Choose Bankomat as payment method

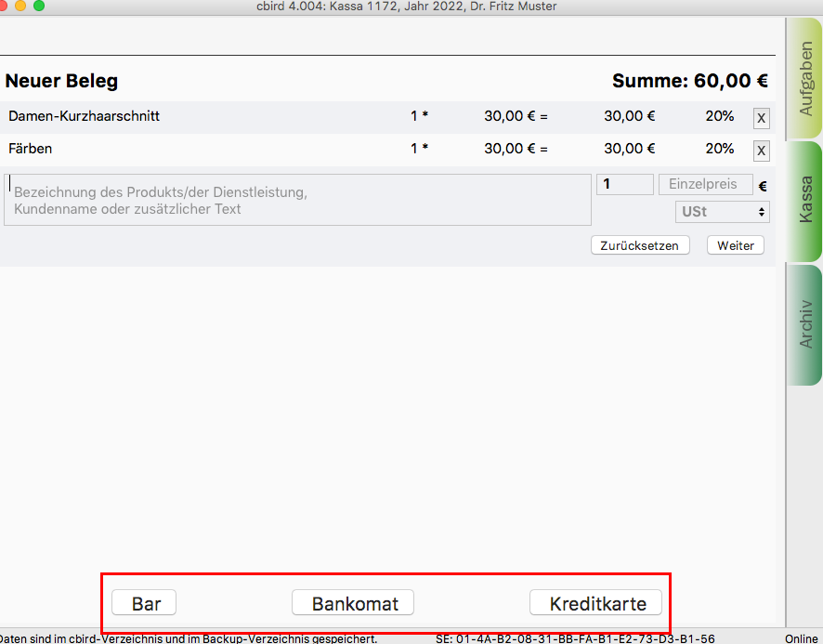[353, 603]
